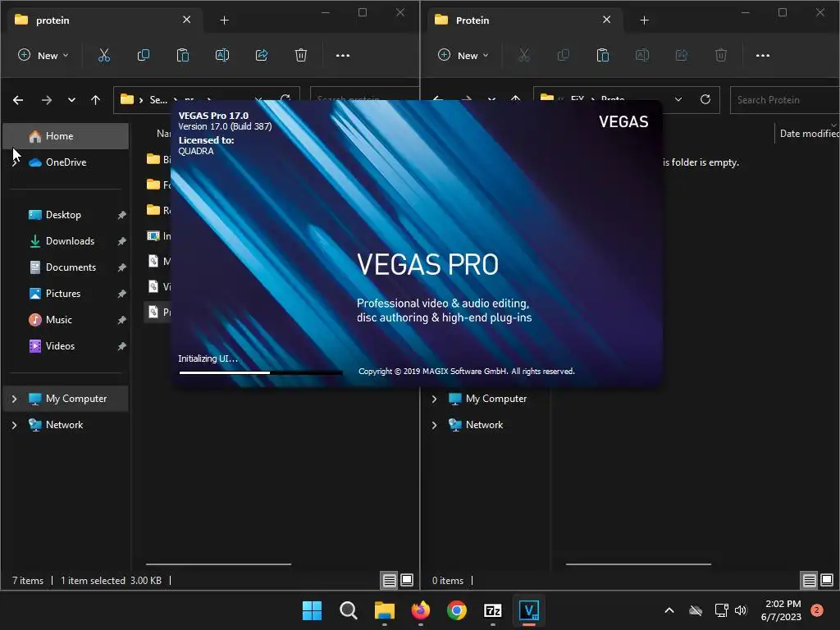Click Paste icon in right Protein window
This screenshot has height=630, width=840.
pos(603,55)
